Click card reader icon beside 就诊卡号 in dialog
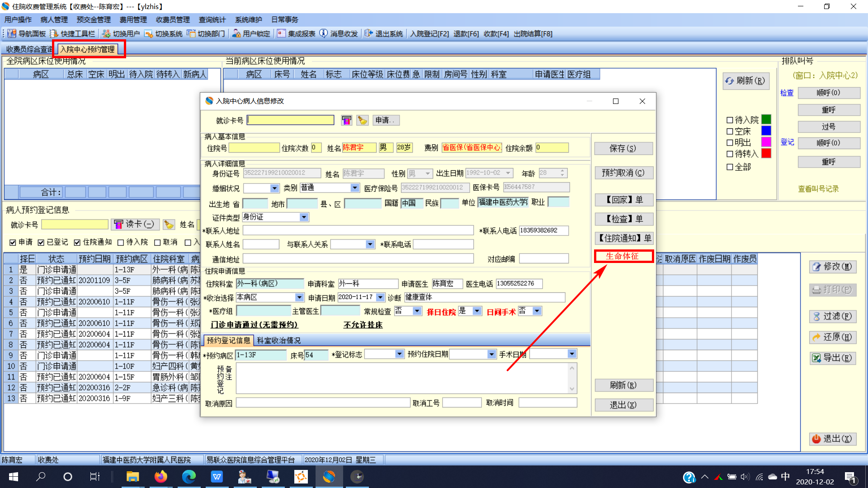This screenshot has height=488, width=868. [346, 120]
